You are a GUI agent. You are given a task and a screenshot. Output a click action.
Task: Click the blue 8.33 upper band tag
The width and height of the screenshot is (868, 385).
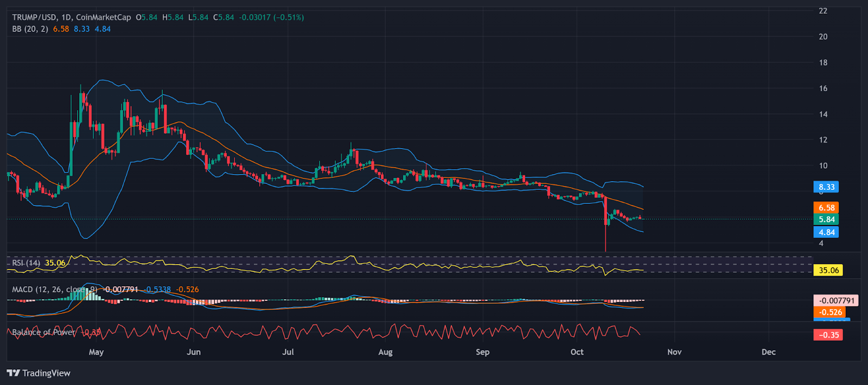pyautogui.click(x=826, y=187)
